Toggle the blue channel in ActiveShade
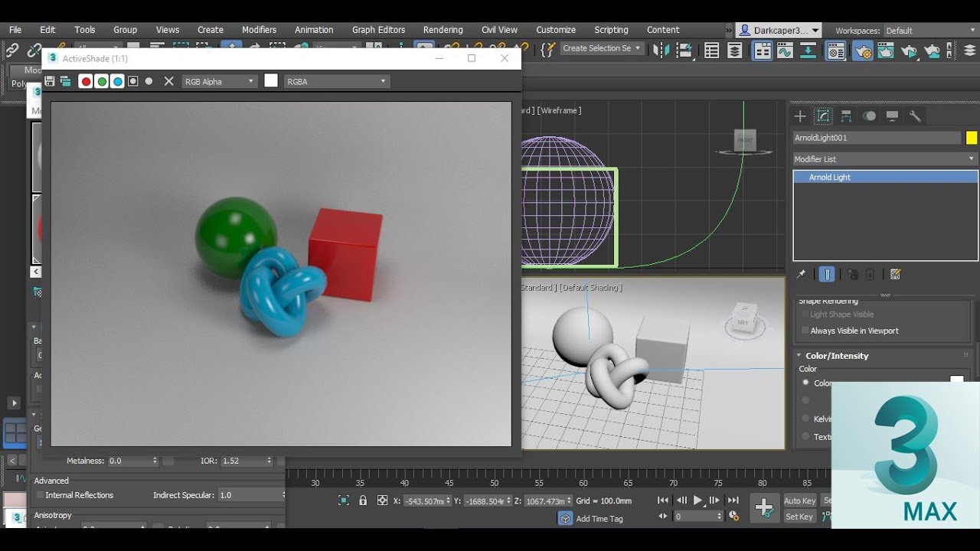This screenshot has width=980, height=551. [117, 81]
